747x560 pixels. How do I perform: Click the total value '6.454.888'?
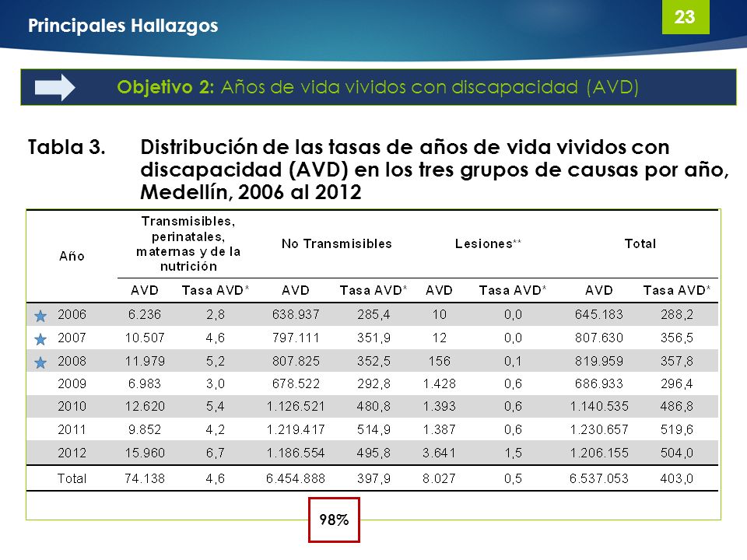coord(296,478)
